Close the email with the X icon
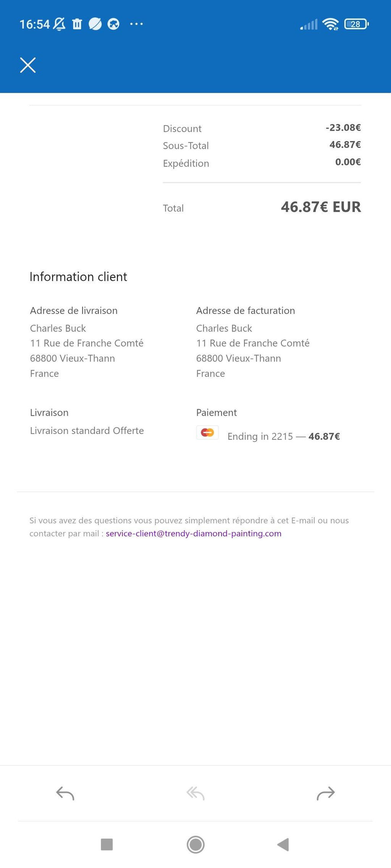 [28, 65]
